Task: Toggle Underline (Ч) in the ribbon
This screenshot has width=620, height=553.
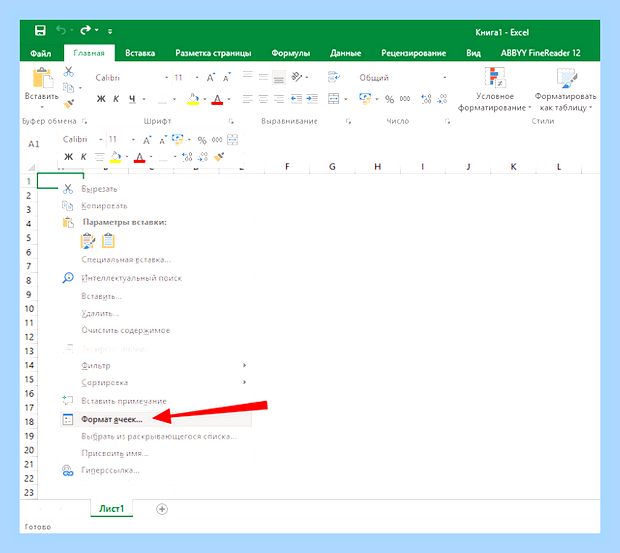Action: tap(132, 99)
